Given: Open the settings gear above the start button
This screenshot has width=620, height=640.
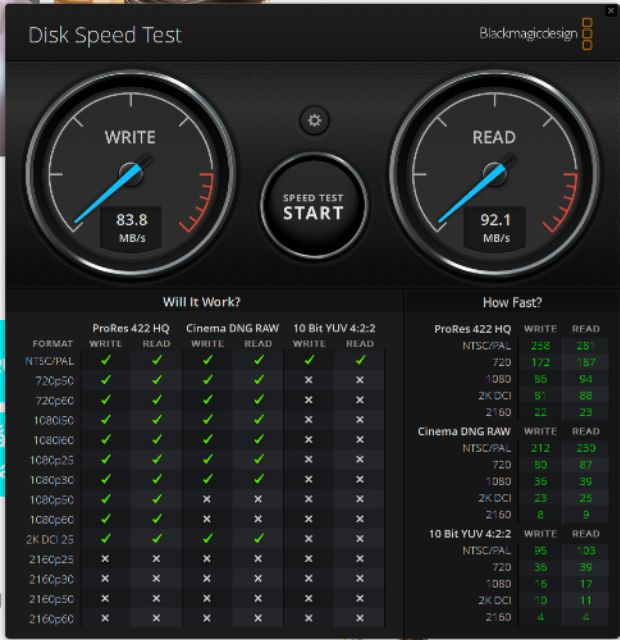Looking at the screenshot, I should click(314, 121).
